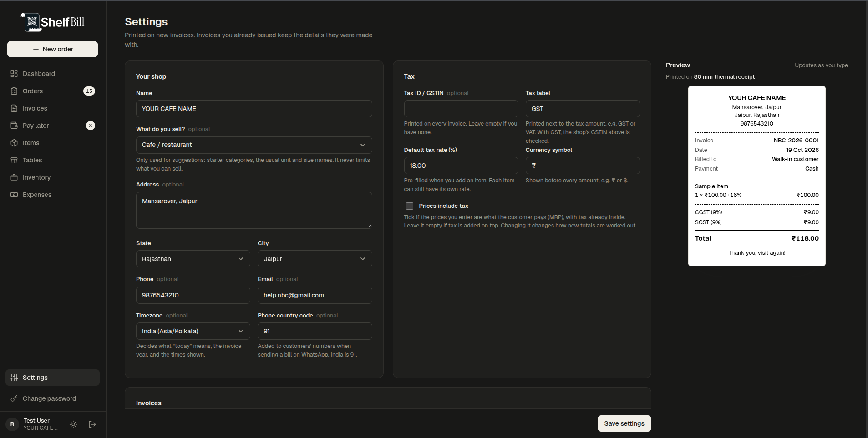
Task: Click 'Updates as you type' text
Action: point(821,65)
